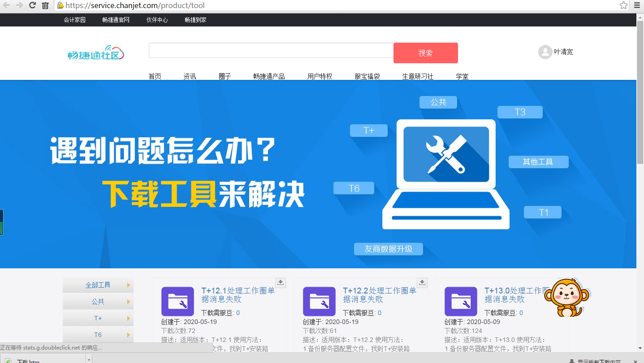644x363 pixels.
Task: Open the browser hamburger menu
Action: [x=636, y=5]
